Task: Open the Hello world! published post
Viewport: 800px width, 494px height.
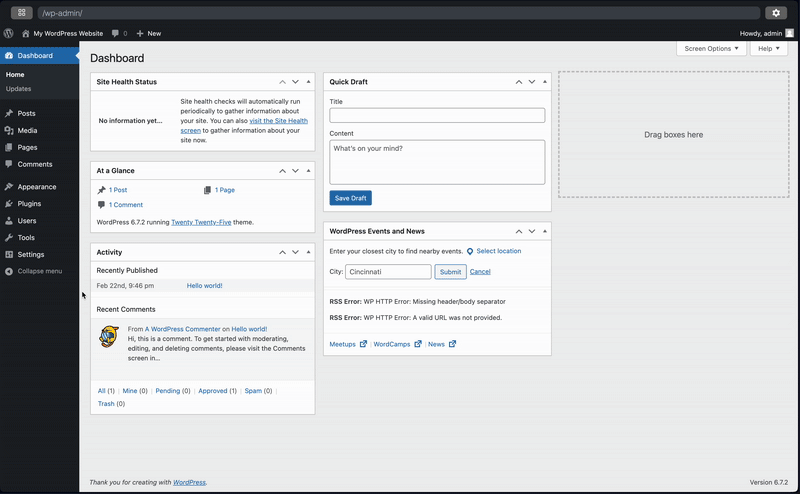Action: pos(205,286)
